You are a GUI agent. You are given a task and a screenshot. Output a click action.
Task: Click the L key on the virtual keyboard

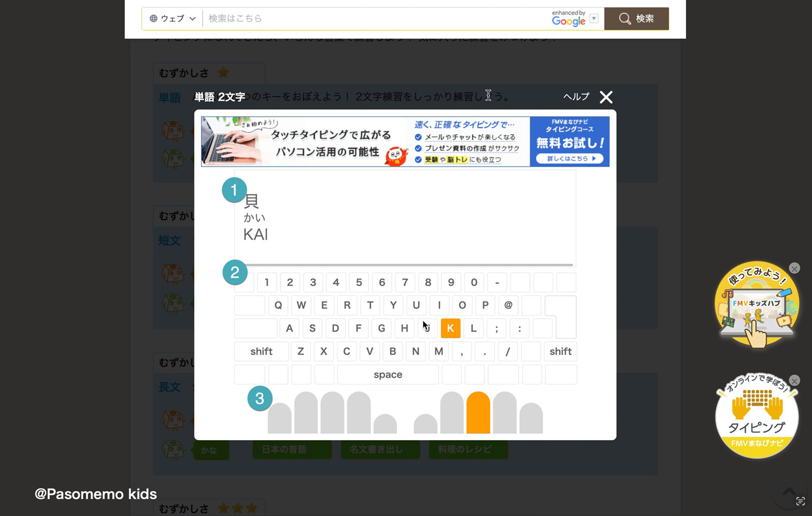click(473, 328)
